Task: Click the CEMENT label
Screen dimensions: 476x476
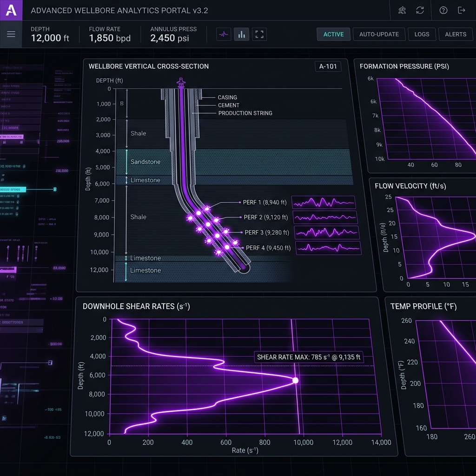Action: (x=229, y=106)
